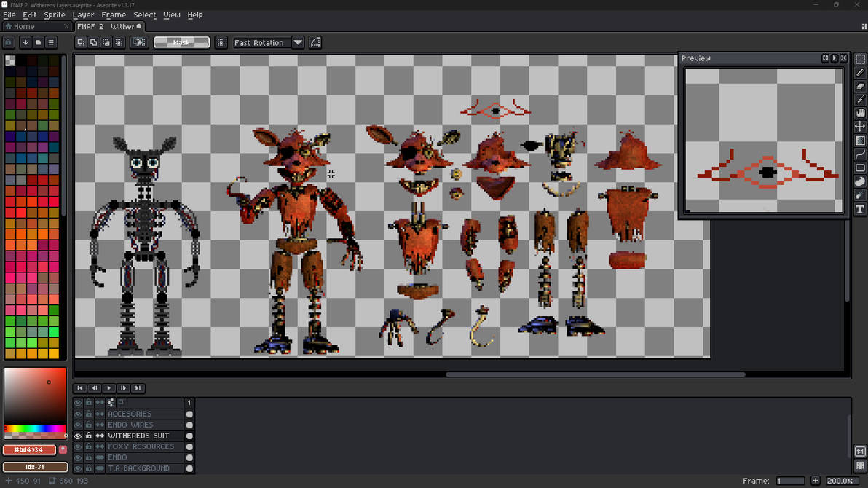Select the Blur tool icon
868x488 pixels.
click(x=860, y=195)
